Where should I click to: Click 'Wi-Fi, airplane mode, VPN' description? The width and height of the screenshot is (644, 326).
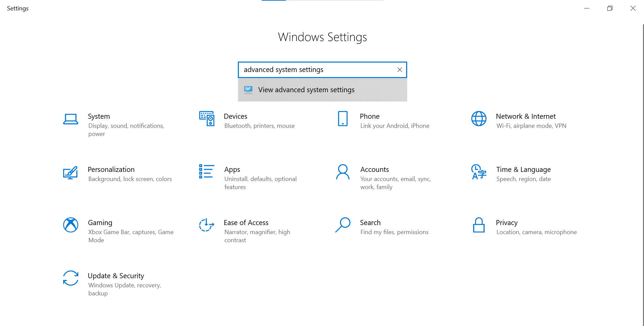click(531, 126)
